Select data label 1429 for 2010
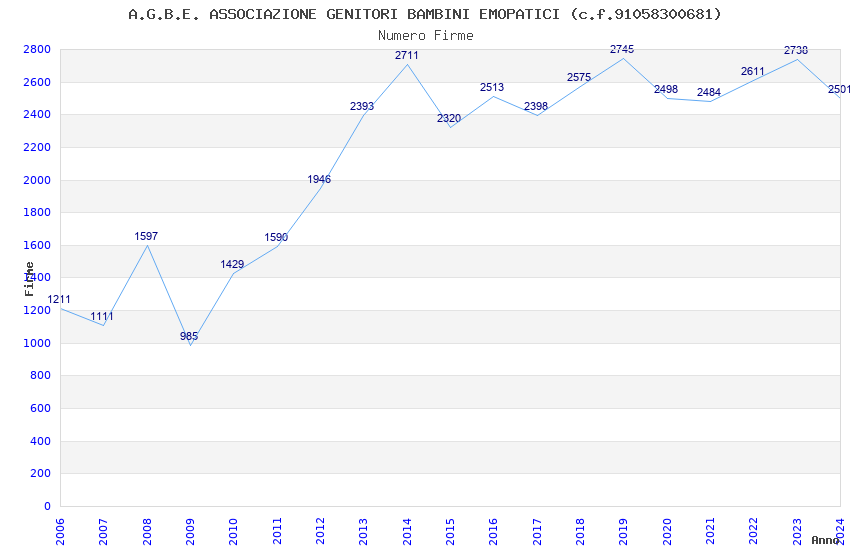Screen dimensions: 850x550 pyautogui.click(x=232, y=264)
